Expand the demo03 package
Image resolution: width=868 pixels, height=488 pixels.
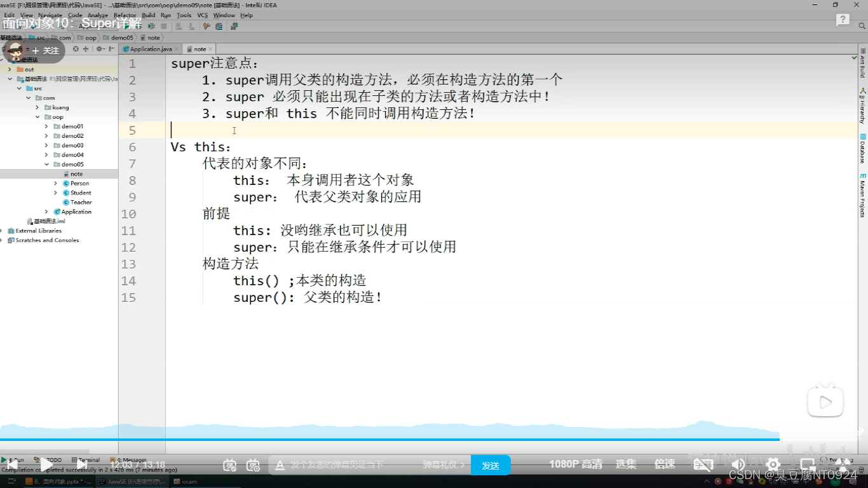pos(46,146)
